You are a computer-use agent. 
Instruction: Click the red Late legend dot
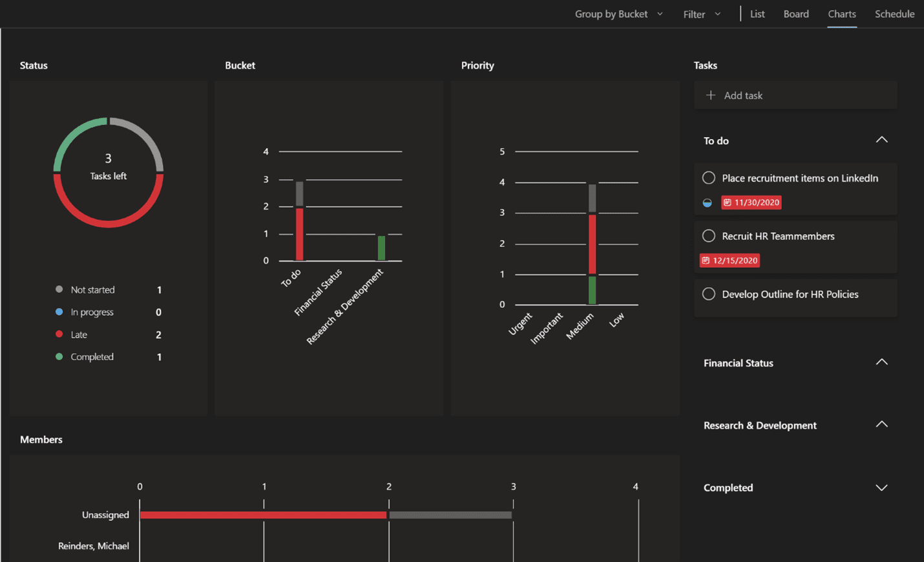59,334
